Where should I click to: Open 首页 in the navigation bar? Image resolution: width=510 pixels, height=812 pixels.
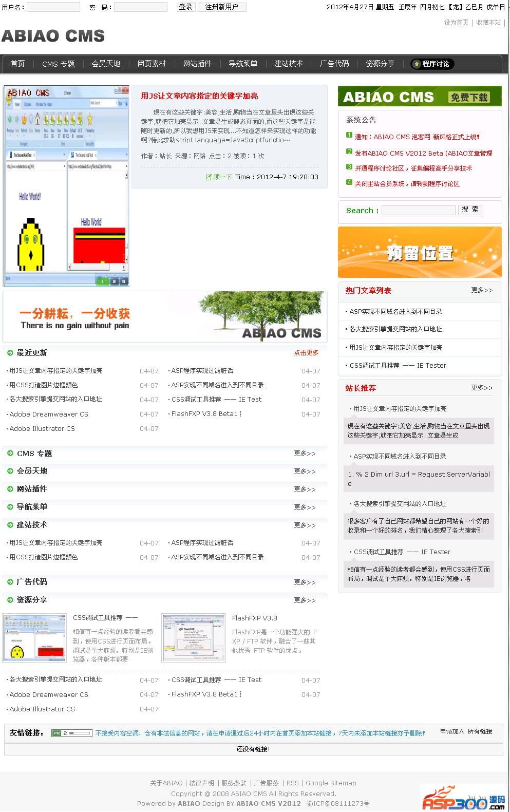(17, 64)
